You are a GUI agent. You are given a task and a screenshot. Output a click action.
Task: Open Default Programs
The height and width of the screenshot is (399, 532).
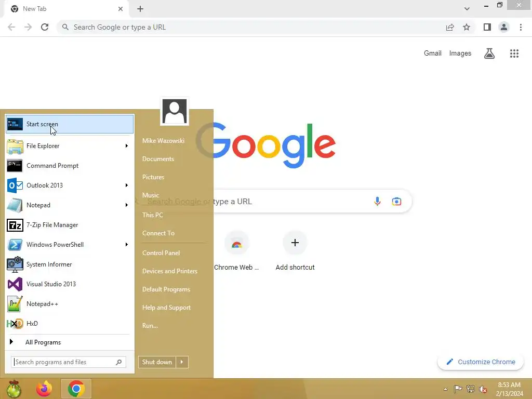[166, 289]
